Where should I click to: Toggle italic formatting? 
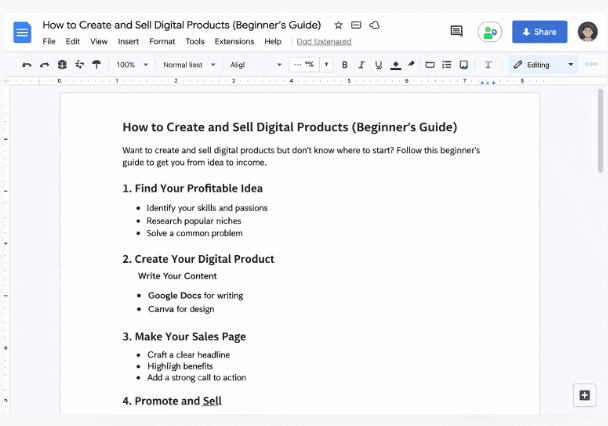(x=361, y=65)
